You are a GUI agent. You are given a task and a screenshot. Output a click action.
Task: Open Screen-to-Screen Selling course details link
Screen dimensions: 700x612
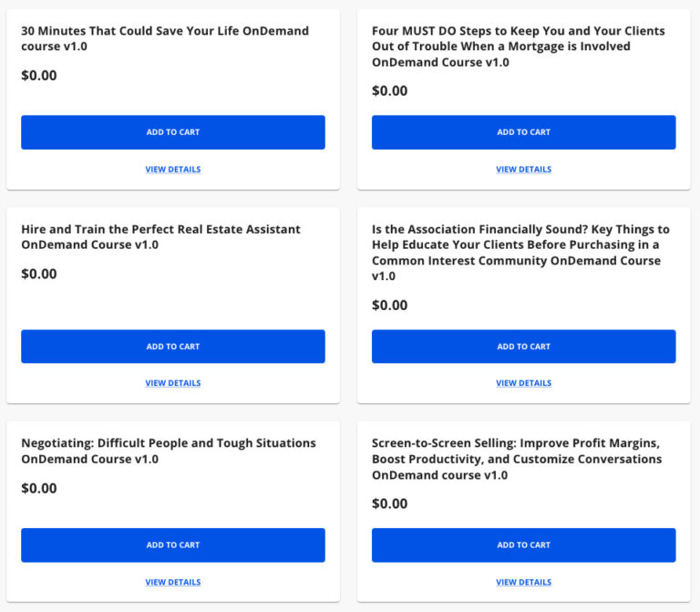click(x=523, y=582)
